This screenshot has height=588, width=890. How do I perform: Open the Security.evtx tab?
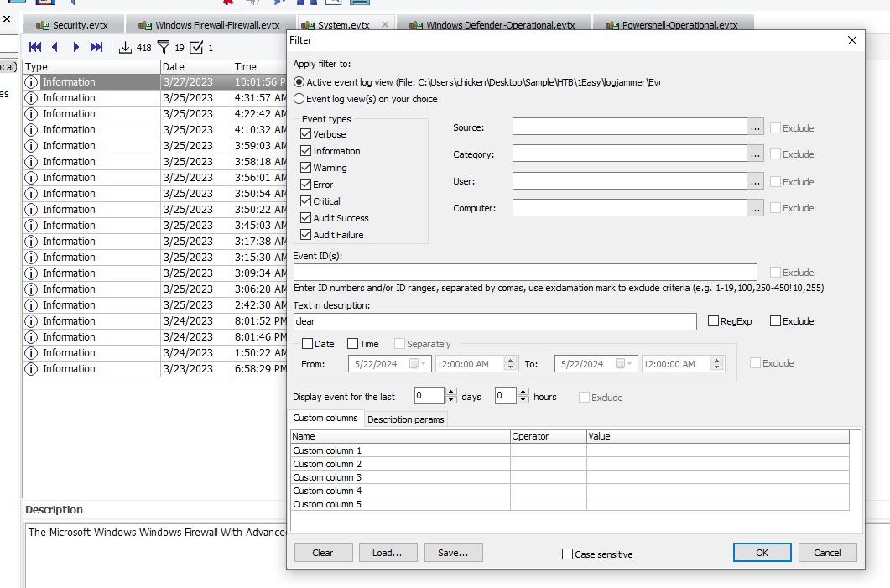click(x=74, y=25)
